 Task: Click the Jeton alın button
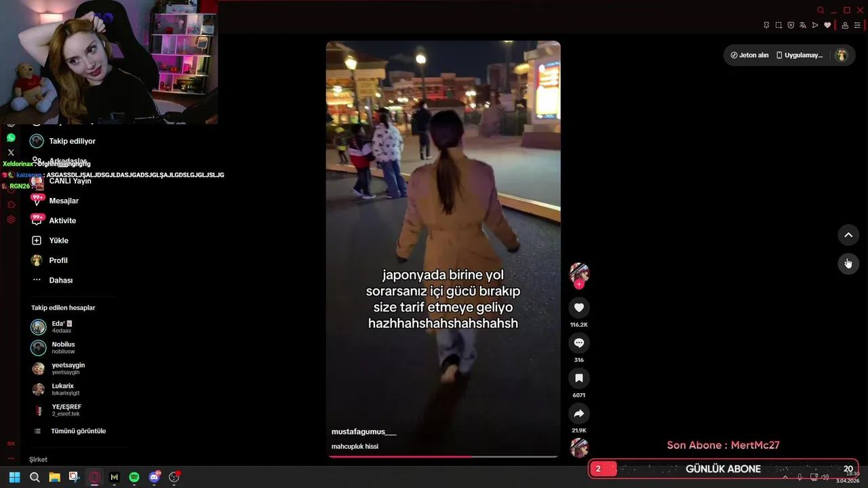pos(749,56)
